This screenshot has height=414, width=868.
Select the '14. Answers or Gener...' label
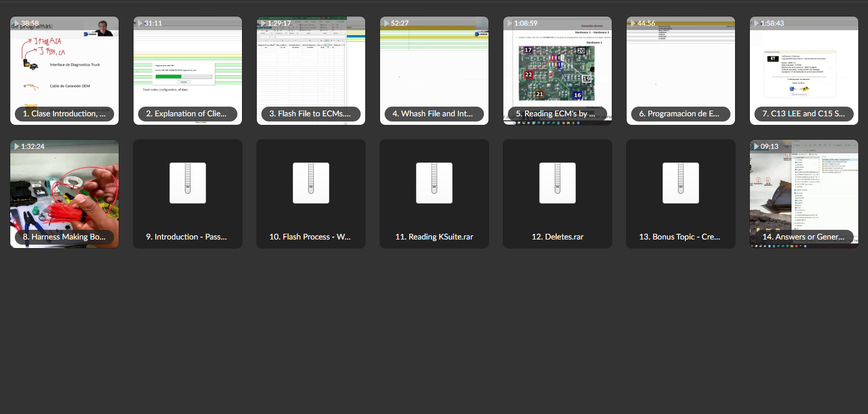[804, 237]
